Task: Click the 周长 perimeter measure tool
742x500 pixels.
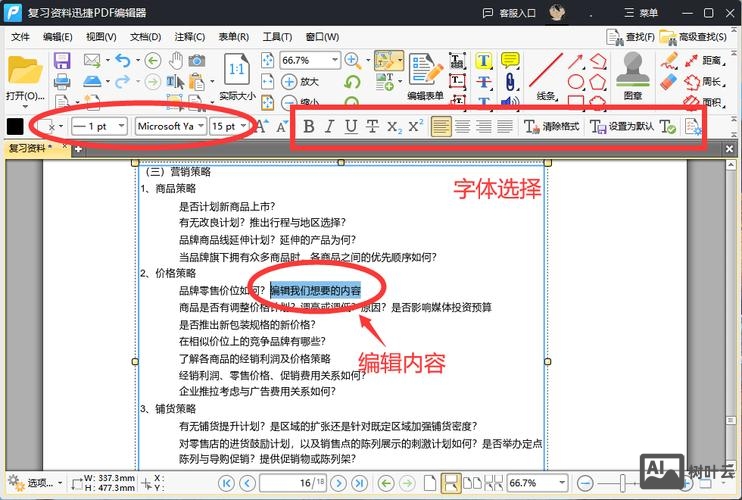Action: [x=704, y=82]
